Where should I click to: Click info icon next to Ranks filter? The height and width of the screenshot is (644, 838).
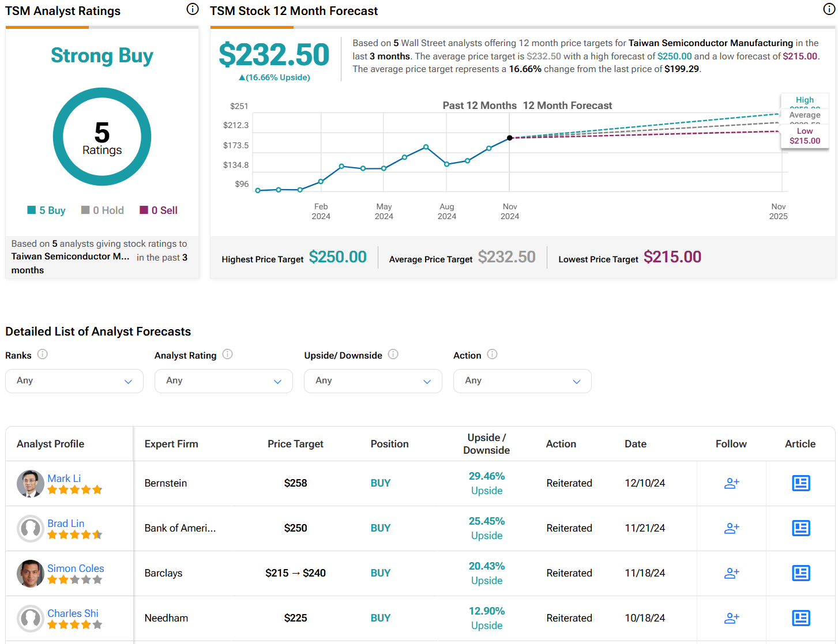coord(43,355)
